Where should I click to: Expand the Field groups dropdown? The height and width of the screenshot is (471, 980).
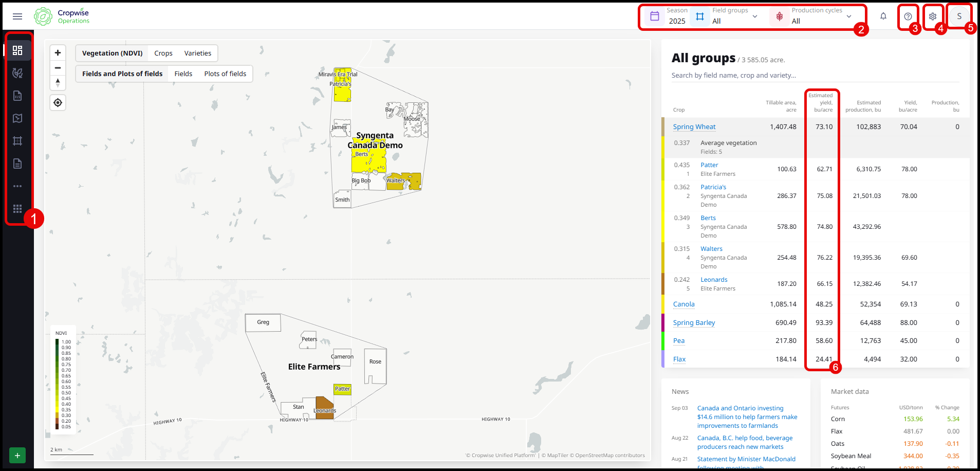(x=734, y=16)
